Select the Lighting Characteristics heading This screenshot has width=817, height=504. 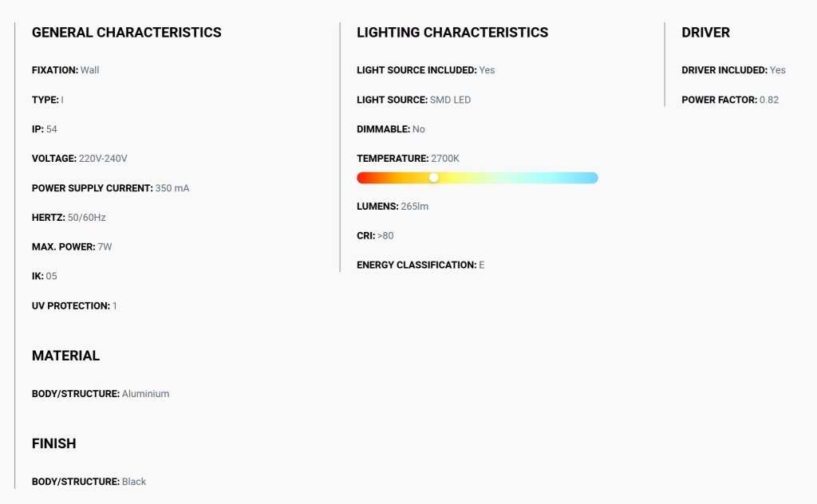click(x=452, y=32)
